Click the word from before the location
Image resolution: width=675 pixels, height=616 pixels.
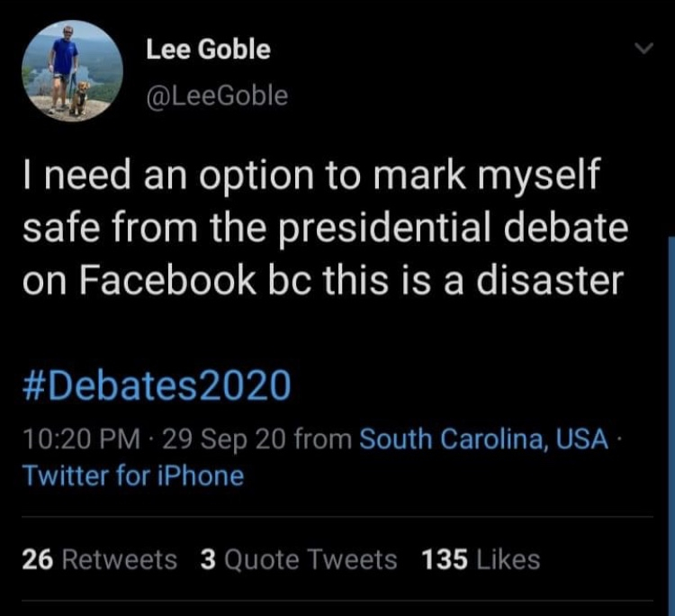click(x=322, y=440)
